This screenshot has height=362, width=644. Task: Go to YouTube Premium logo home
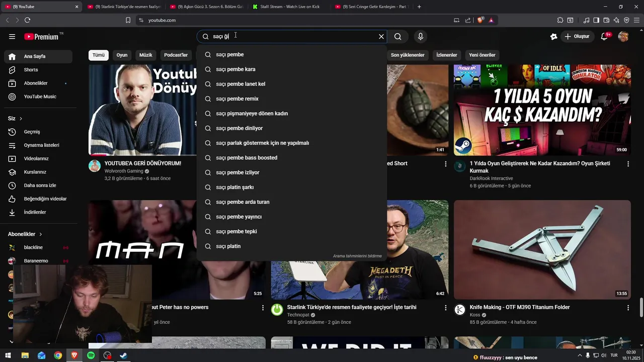pos(42,37)
